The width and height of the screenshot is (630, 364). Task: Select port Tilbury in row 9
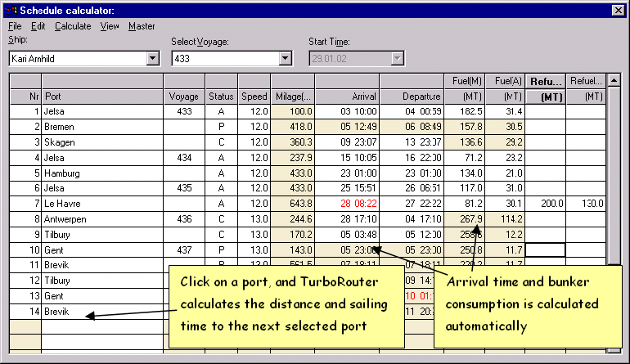tap(102, 235)
